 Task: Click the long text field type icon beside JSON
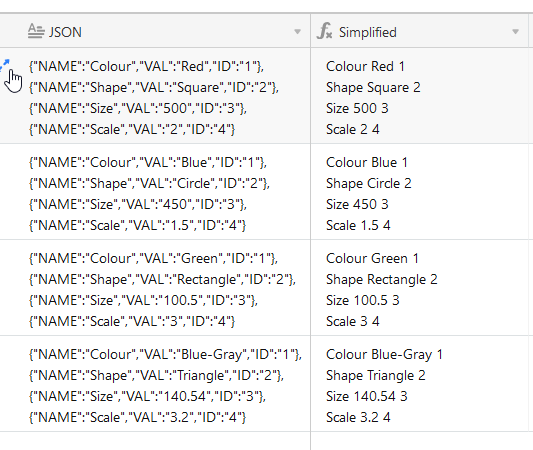tap(36, 31)
